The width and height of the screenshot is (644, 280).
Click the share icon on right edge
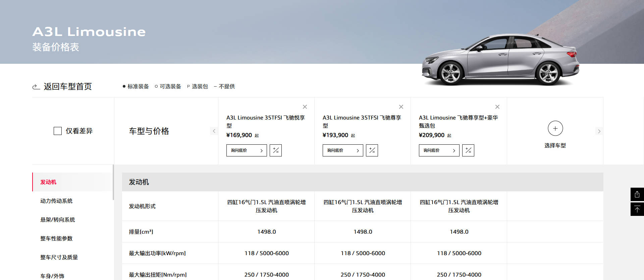click(637, 194)
